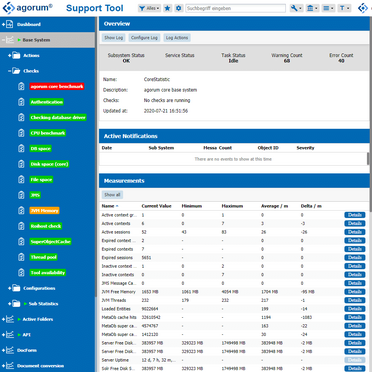The width and height of the screenshot is (372, 372).
Task: Sort by the Current Value column header
Action: click(156, 206)
